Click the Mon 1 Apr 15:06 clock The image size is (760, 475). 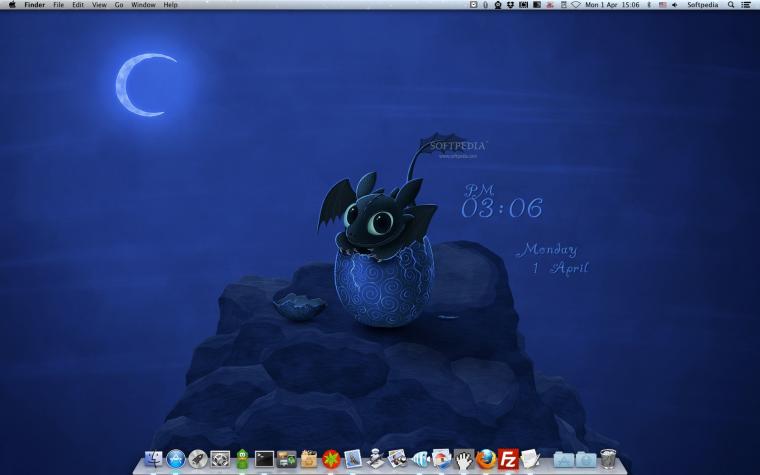click(x=612, y=5)
